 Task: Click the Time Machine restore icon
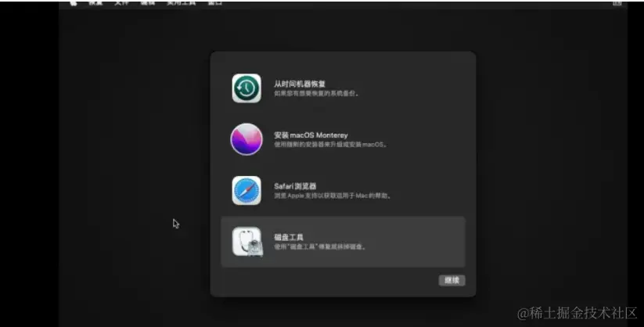click(246, 88)
